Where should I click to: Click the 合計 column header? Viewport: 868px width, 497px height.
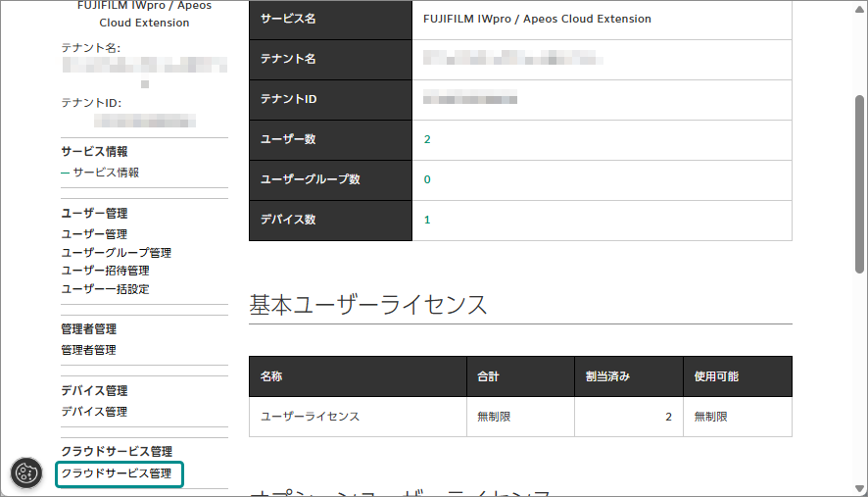[x=520, y=376]
